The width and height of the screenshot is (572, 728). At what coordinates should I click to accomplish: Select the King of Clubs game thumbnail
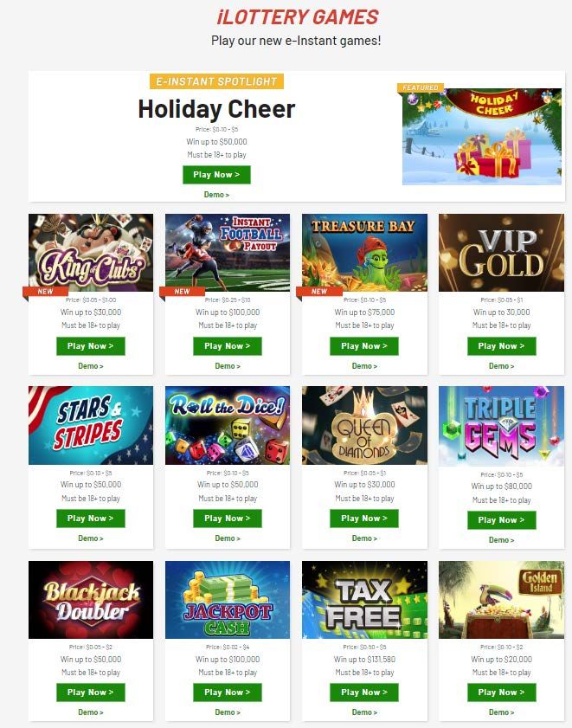click(91, 253)
